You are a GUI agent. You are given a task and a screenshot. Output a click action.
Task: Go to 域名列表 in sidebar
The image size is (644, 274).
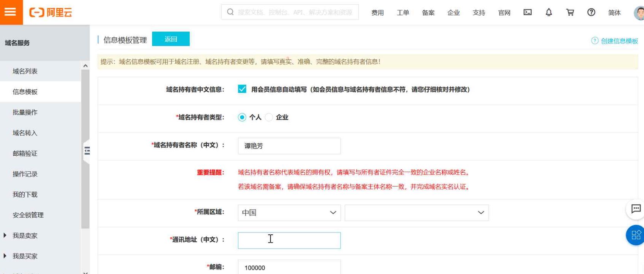(x=25, y=71)
